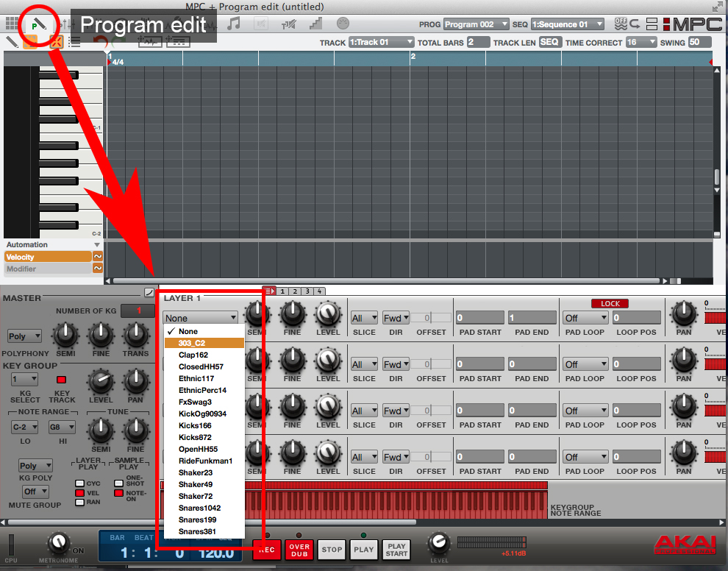Click the undo arrow icon
Viewport: 728px width, 571px height.
(x=101, y=42)
